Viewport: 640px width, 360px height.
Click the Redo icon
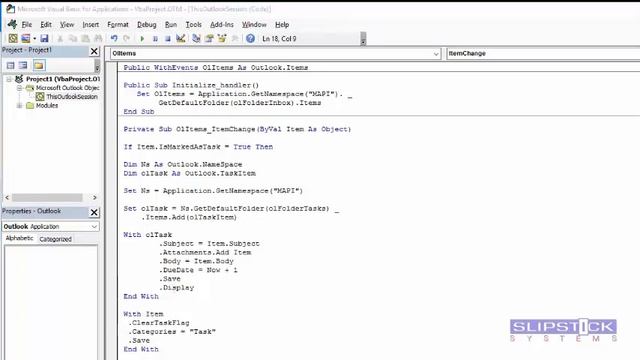pyautogui.click(x=127, y=38)
